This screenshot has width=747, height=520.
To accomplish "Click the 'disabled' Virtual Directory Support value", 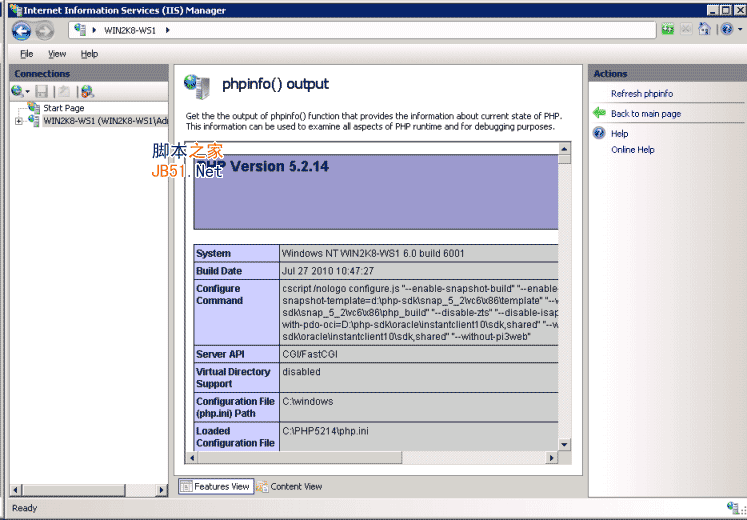I will [x=301, y=372].
